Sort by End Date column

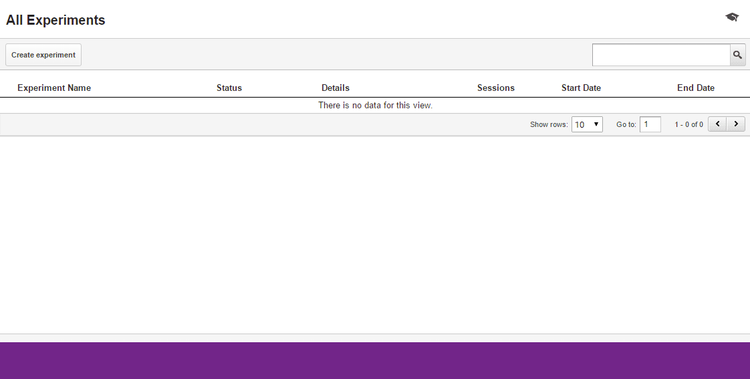point(695,88)
